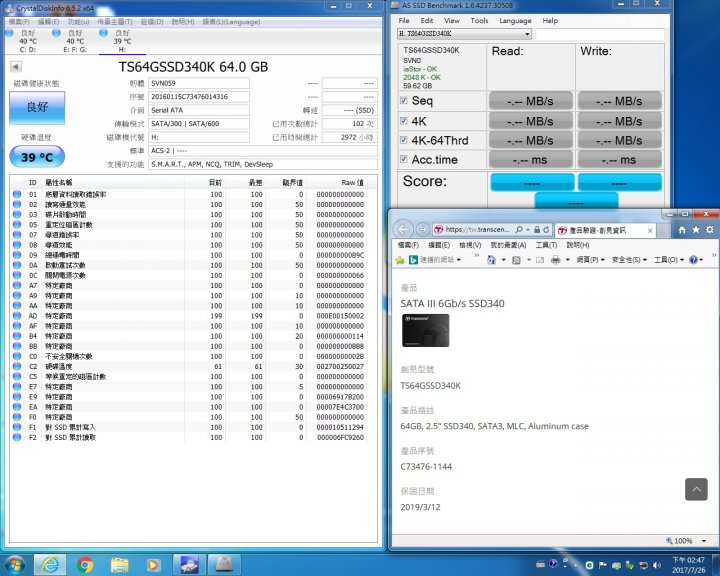Uncheck the 4K test checkbox

[404, 121]
